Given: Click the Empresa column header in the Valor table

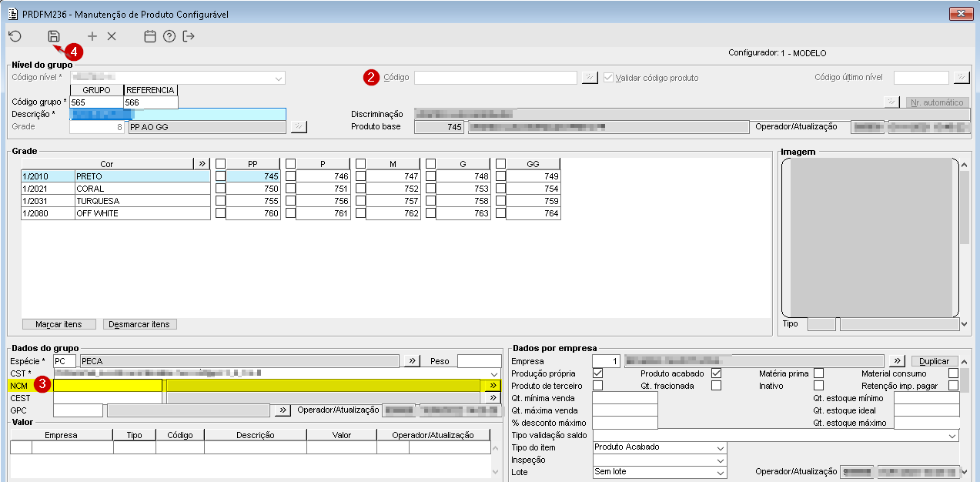Looking at the screenshot, I should click(x=62, y=435).
